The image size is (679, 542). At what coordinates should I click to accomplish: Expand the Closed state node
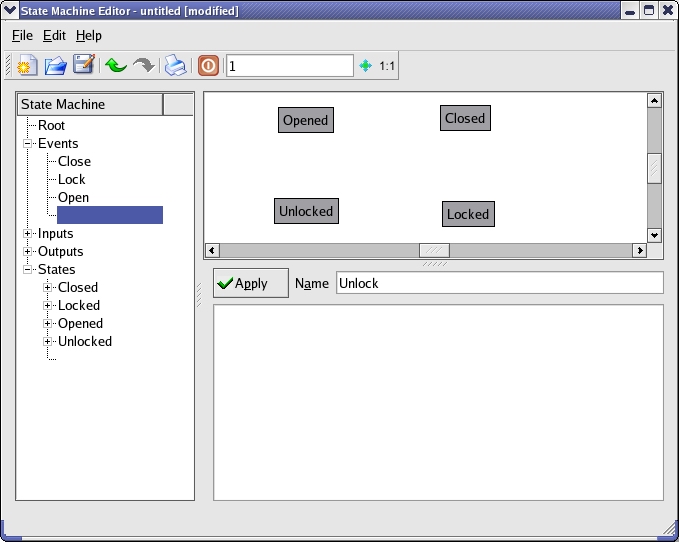coord(48,288)
